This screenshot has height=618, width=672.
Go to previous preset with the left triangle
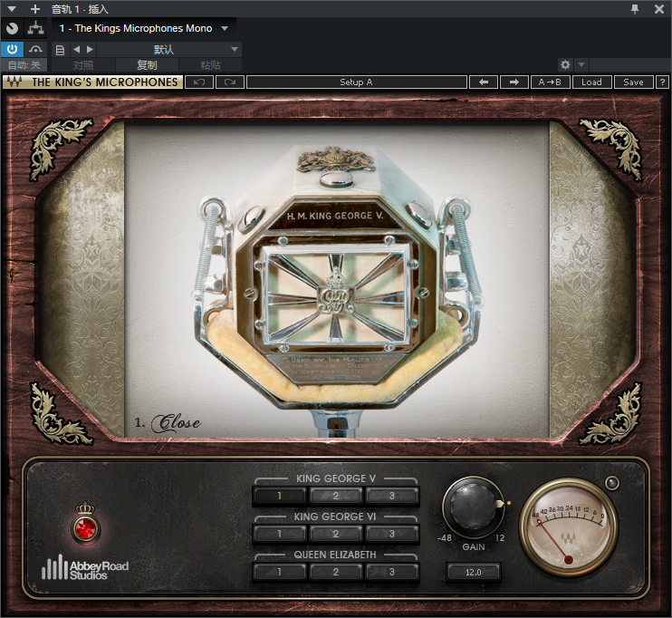click(x=77, y=49)
